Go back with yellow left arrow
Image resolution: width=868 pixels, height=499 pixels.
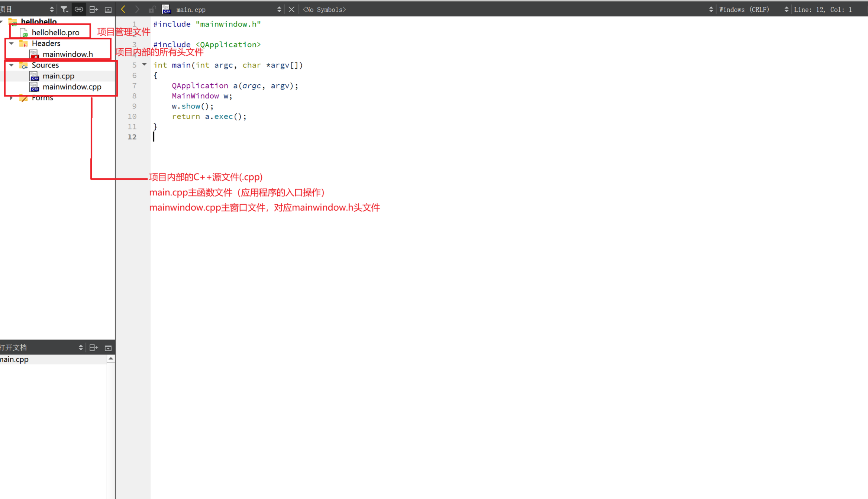(x=123, y=9)
